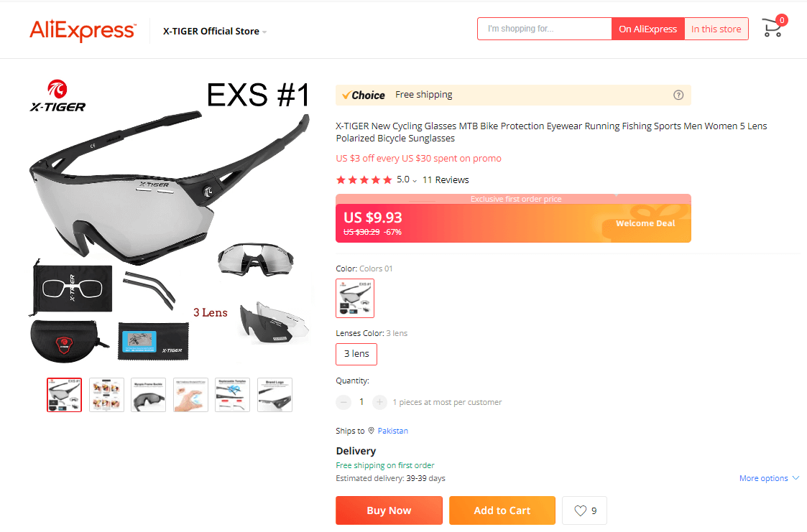The image size is (807, 532).
Task: Decrease quantity with the minus button
Action: [343, 402]
